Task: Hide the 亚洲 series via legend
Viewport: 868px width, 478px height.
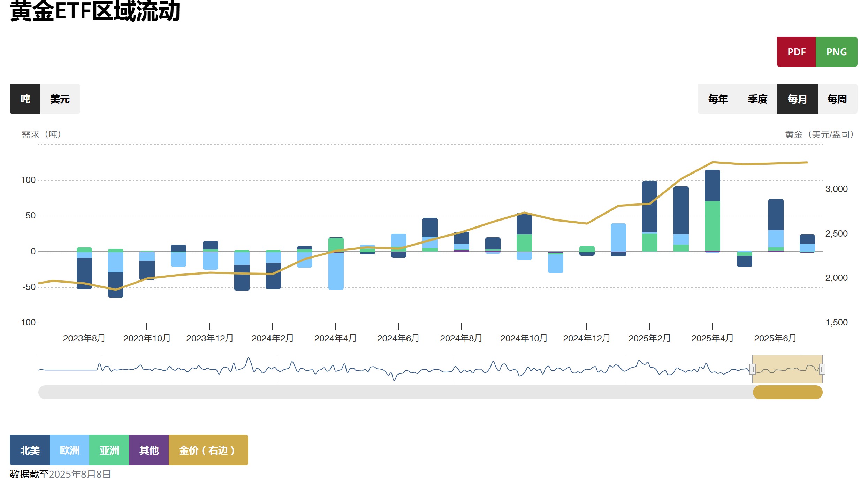Action: pyautogui.click(x=109, y=450)
